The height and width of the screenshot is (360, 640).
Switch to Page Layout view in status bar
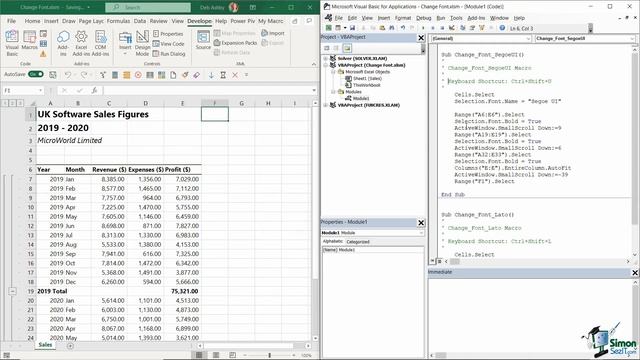tap(216, 355)
